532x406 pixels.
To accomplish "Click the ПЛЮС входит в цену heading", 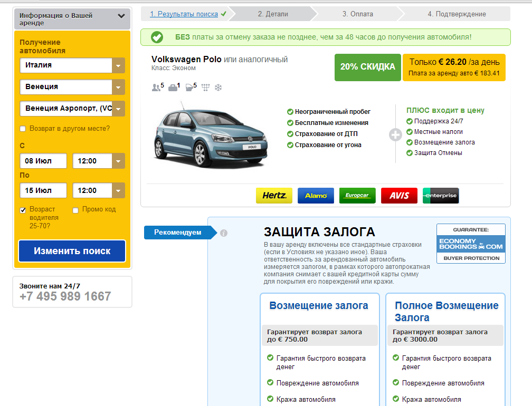I will 445,111.
